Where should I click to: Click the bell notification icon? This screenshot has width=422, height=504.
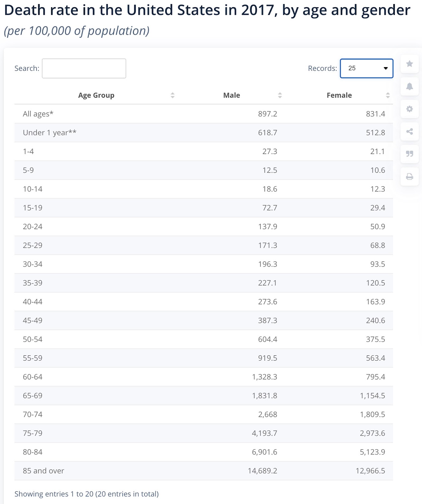(x=409, y=86)
